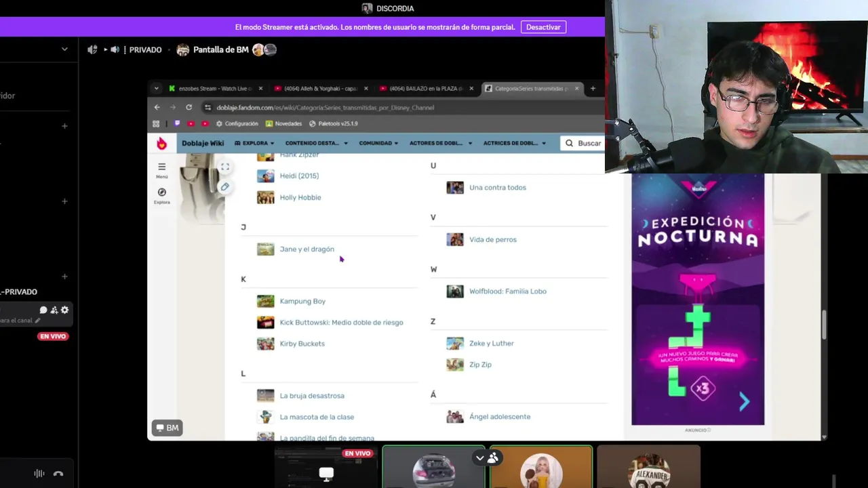Open the Twitch bookmark icon
This screenshot has width=868, height=488.
point(177,123)
